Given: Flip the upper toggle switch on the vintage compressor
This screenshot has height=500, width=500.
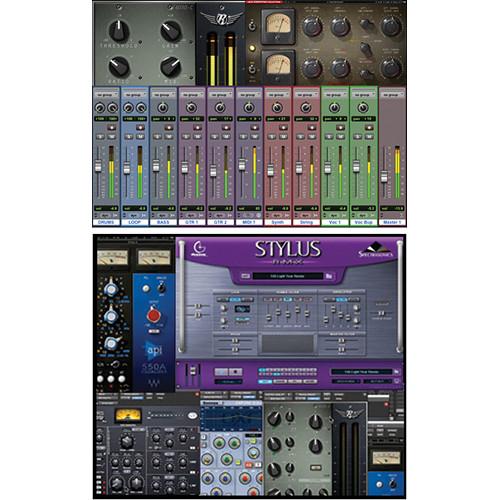Looking at the screenshot, I should 252,26.
